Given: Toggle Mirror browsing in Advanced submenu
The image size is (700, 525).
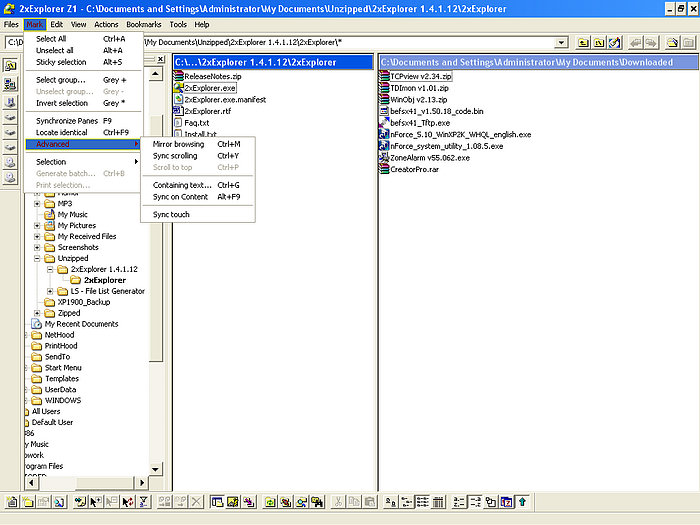Looking at the screenshot, I should 198,144.
